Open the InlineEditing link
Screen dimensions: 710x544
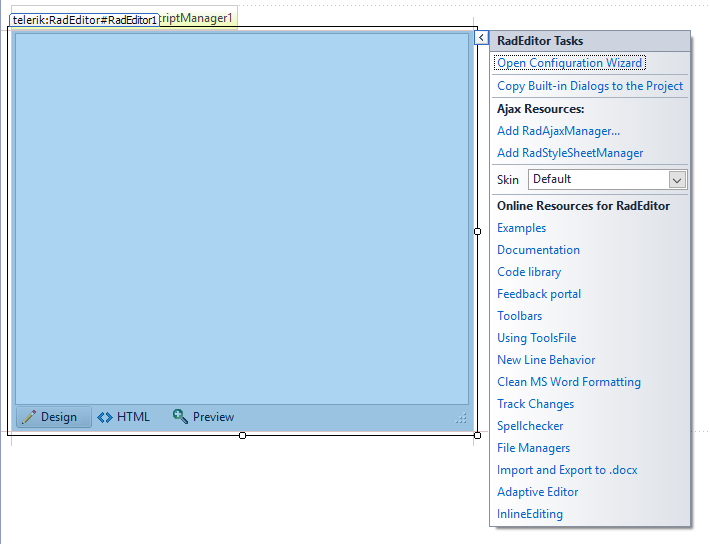pos(530,514)
